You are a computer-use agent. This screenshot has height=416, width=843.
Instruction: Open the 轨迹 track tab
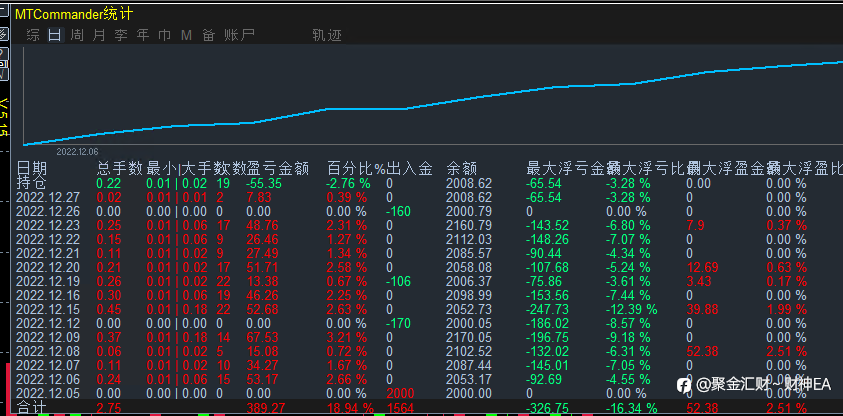(327, 35)
